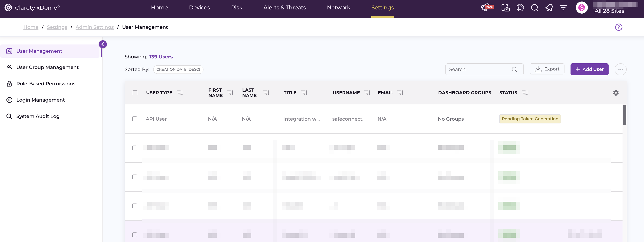Sort by the Last Name column icon
Image resolution: width=644 pixels, height=242 pixels.
266,93
